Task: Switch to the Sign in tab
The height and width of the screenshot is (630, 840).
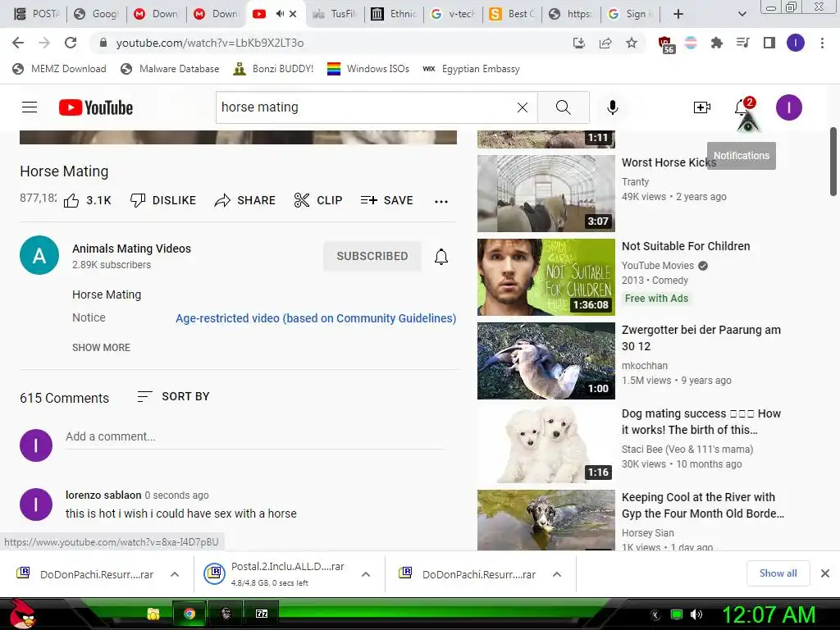Action: point(631,14)
